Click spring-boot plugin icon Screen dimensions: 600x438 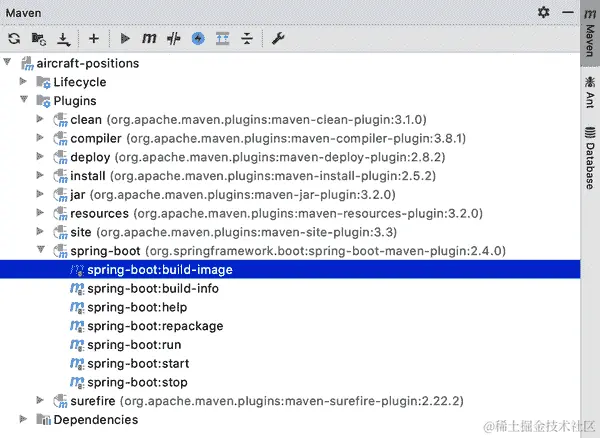60,251
